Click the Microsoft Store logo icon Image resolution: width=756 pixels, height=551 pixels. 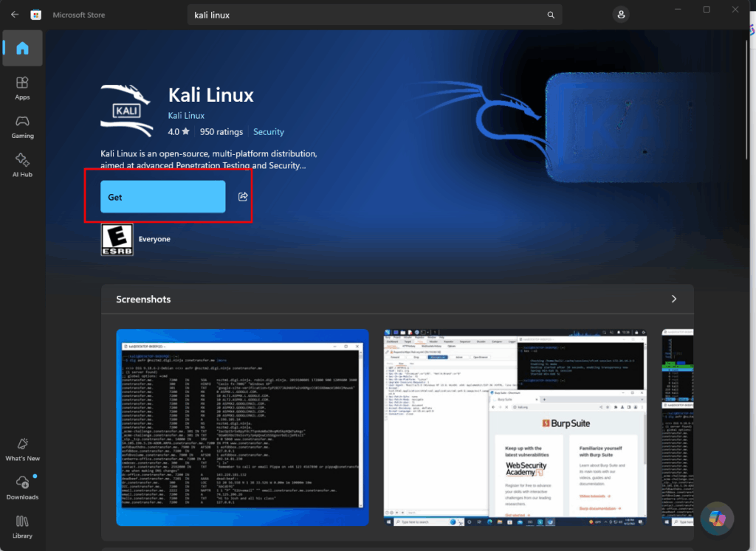[35, 15]
